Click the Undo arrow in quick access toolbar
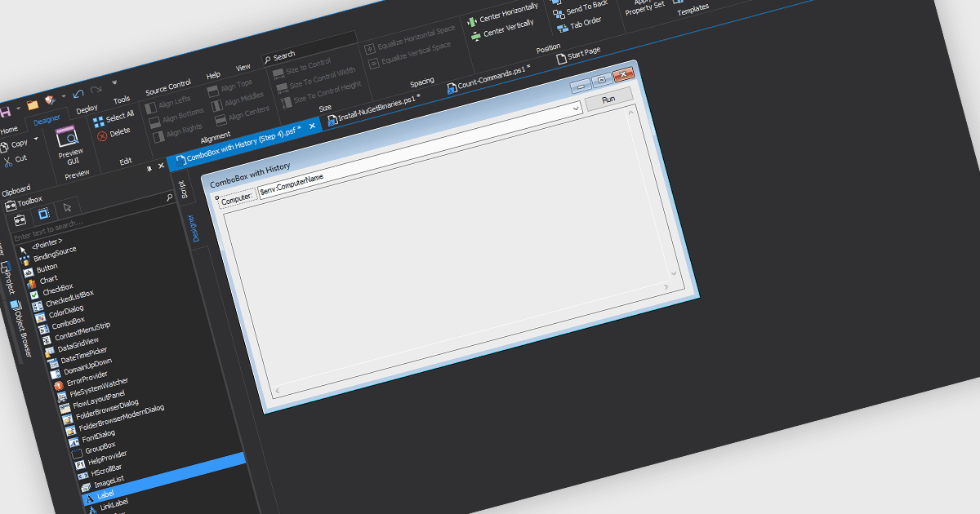Image resolution: width=980 pixels, height=514 pixels. click(x=78, y=94)
